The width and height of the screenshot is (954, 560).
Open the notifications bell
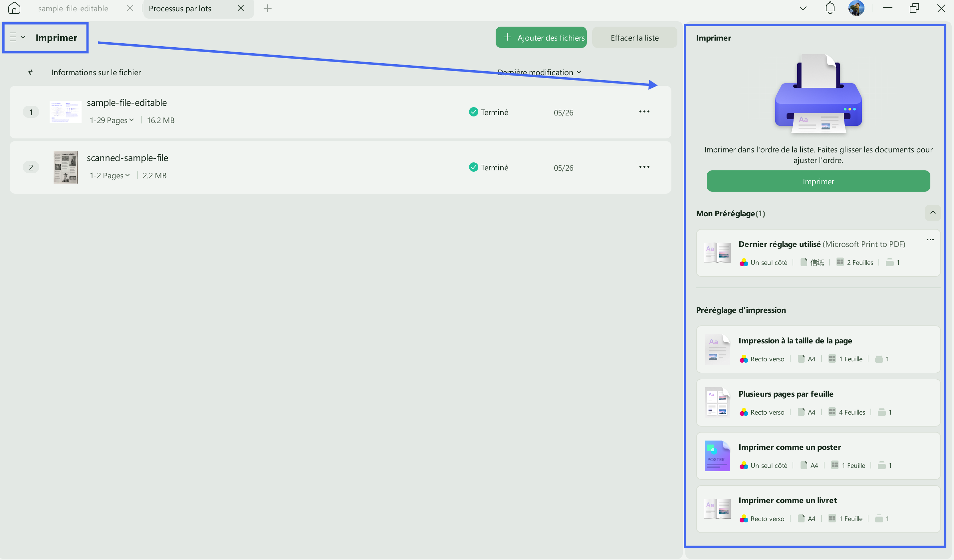(830, 8)
